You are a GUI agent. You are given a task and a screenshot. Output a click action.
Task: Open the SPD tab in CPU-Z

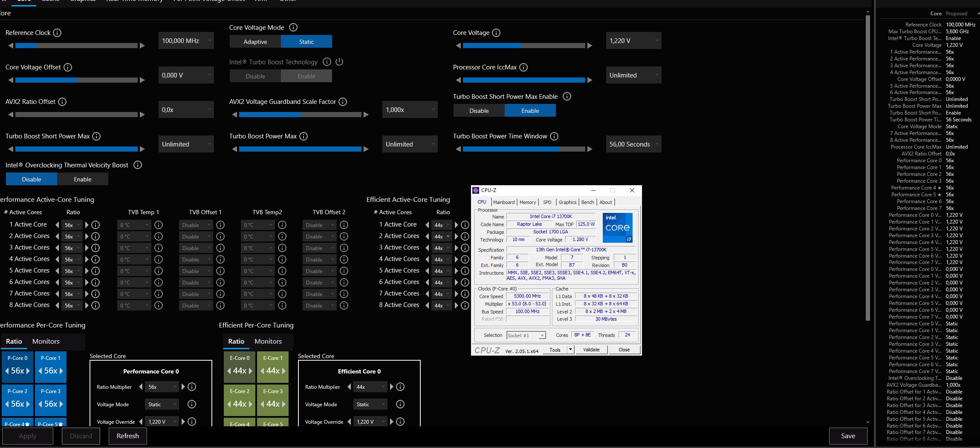pos(547,202)
